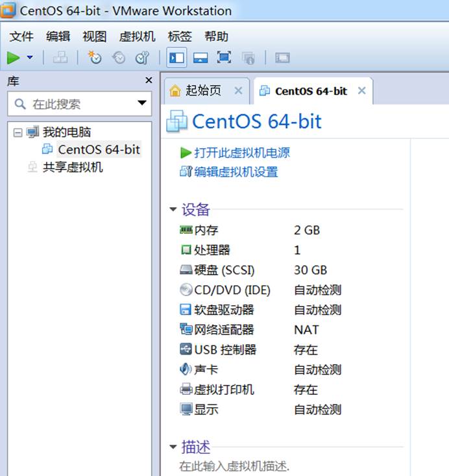Click the console view toolbar icon
Viewport: 449px width, 476px height.
(x=282, y=57)
